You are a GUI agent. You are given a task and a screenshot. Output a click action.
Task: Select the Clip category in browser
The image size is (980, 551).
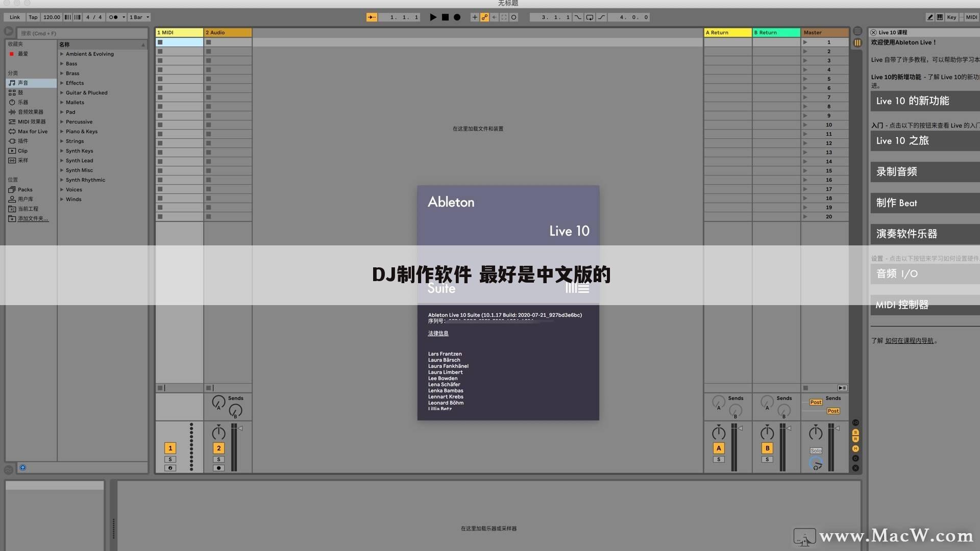tap(31, 151)
